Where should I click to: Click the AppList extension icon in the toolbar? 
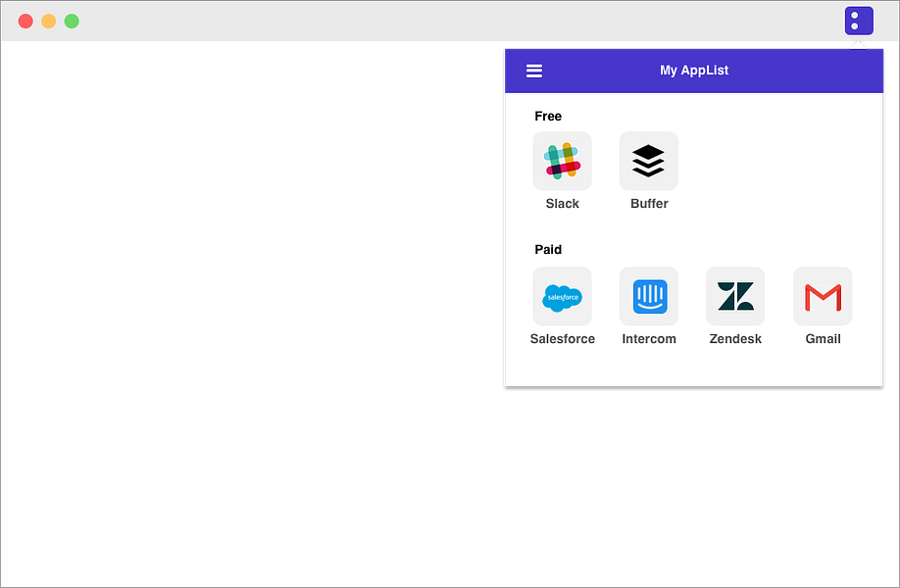(859, 21)
